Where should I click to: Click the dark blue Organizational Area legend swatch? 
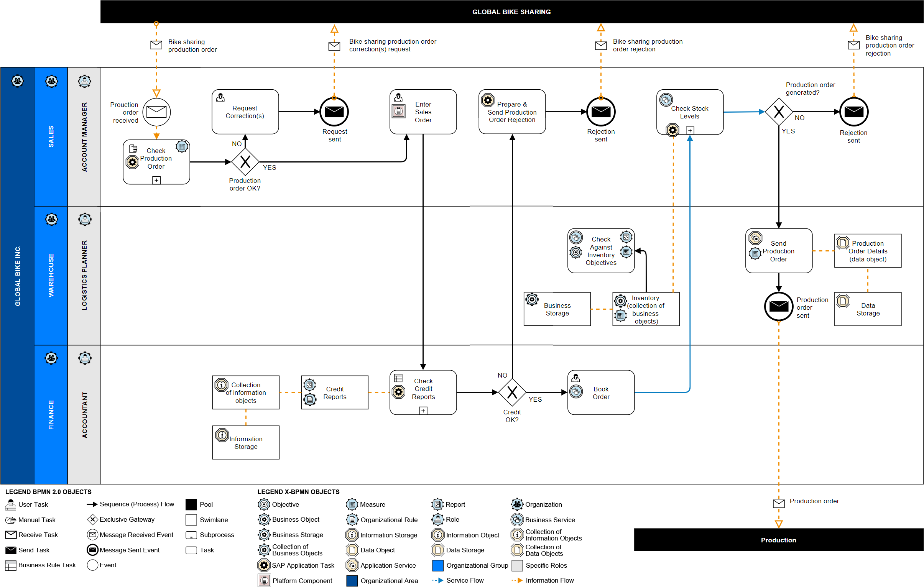click(352, 581)
